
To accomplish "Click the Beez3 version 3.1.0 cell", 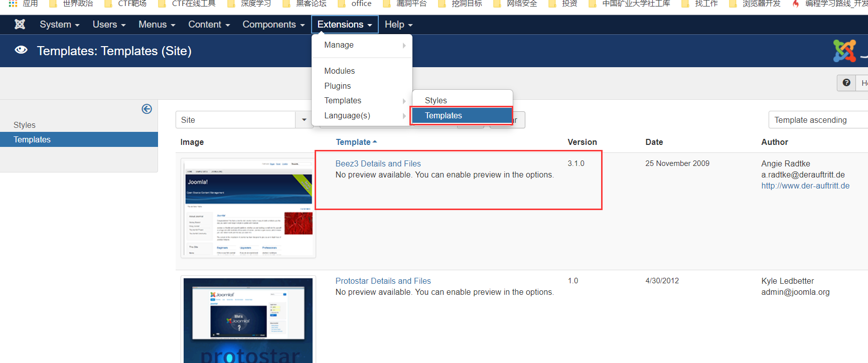I will coord(576,163).
